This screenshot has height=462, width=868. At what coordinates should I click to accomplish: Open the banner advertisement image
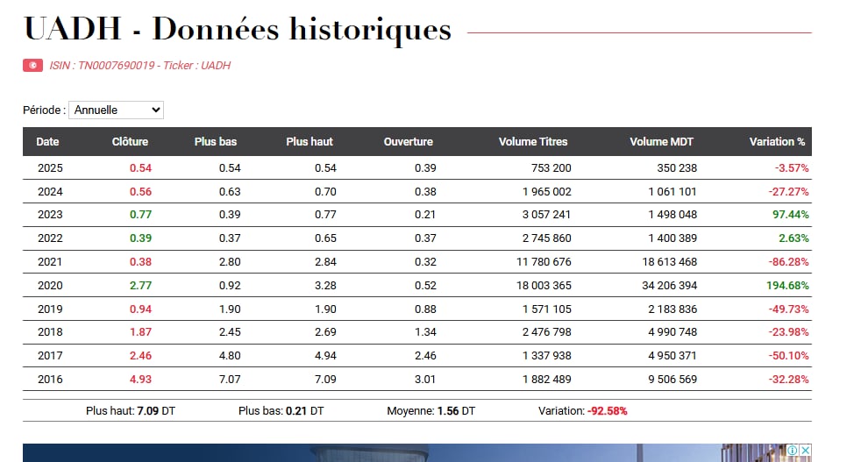pos(416,452)
